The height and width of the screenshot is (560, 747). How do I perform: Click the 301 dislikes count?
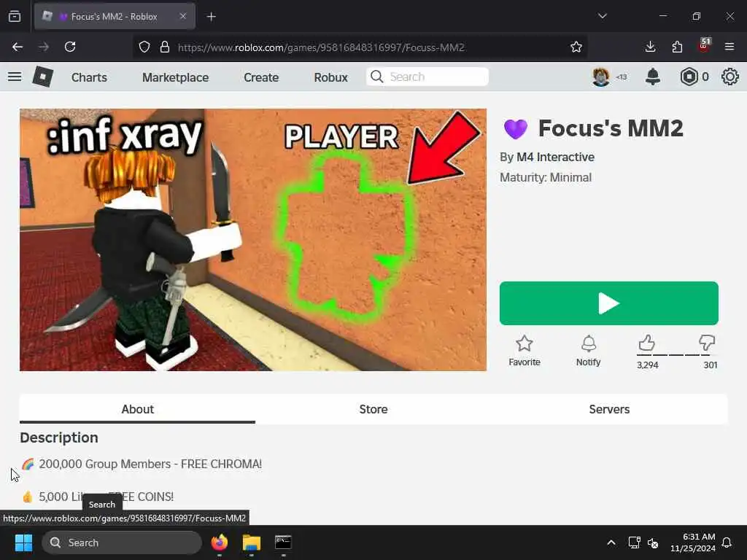[711, 365]
